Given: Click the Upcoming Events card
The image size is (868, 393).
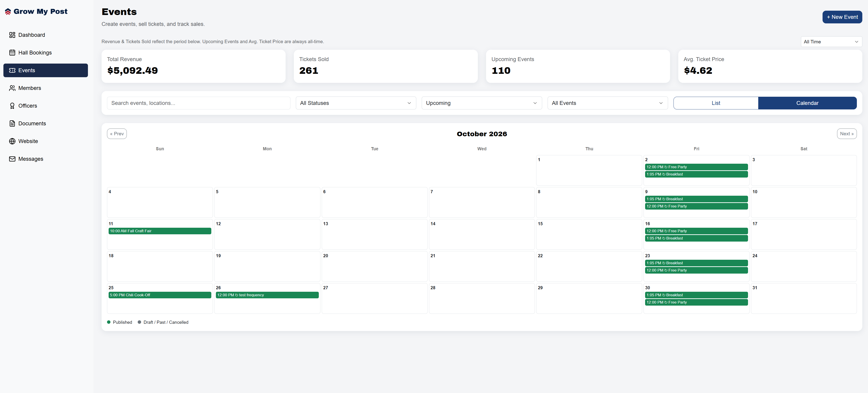Looking at the screenshot, I should [578, 66].
